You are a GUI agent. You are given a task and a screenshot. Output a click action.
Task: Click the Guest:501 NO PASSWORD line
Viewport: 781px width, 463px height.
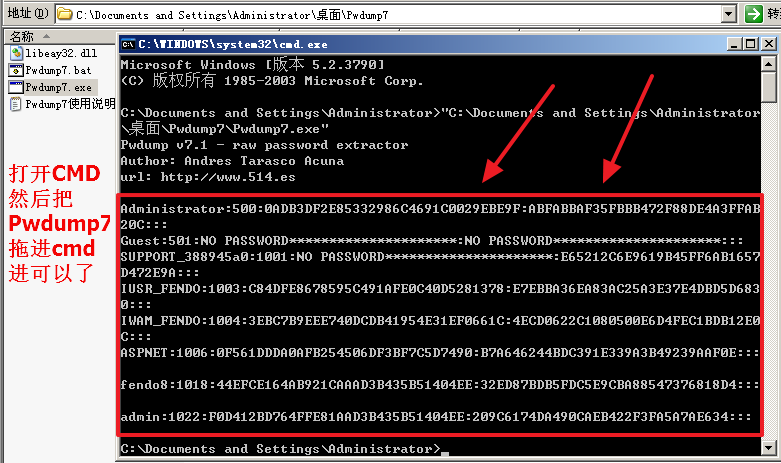coord(431,241)
